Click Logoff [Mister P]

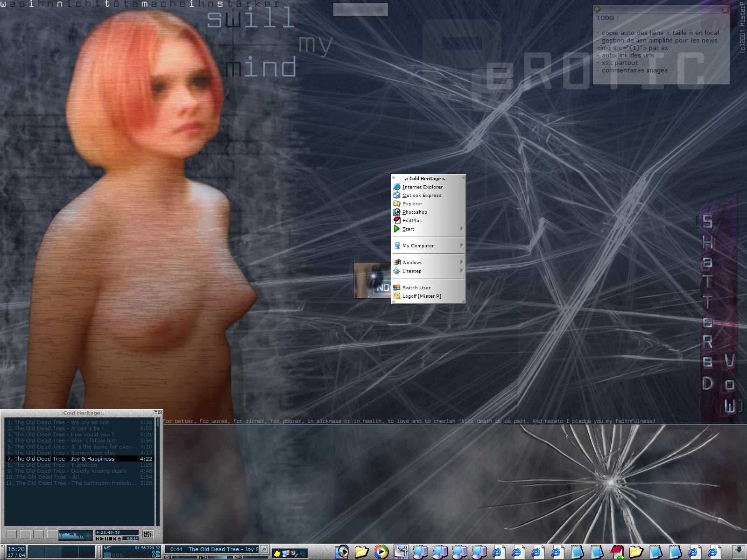[421, 296]
